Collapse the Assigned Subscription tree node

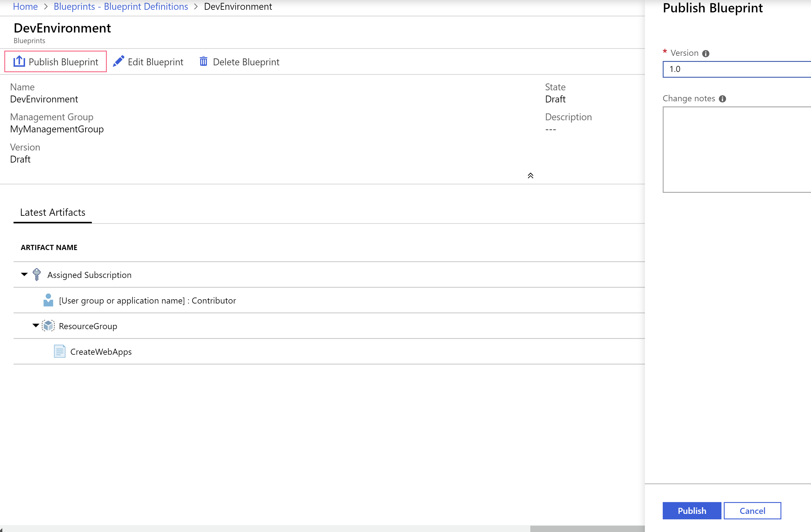pyautogui.click(x=24, y=274)
